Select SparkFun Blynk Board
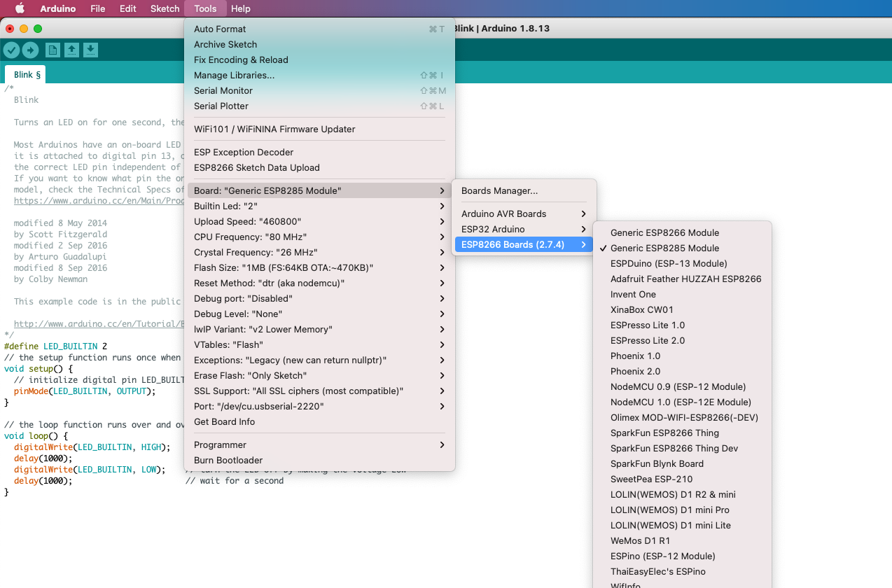 coord(682,463)
